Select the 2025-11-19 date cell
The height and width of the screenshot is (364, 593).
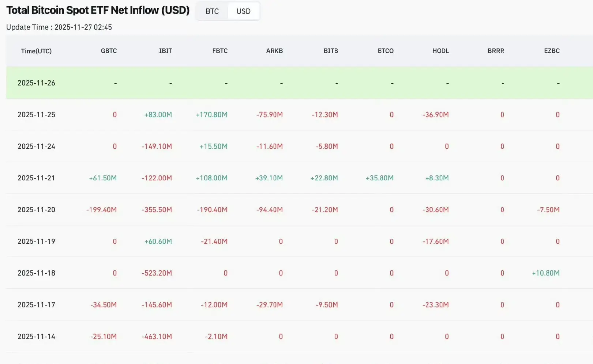point(36,242)
